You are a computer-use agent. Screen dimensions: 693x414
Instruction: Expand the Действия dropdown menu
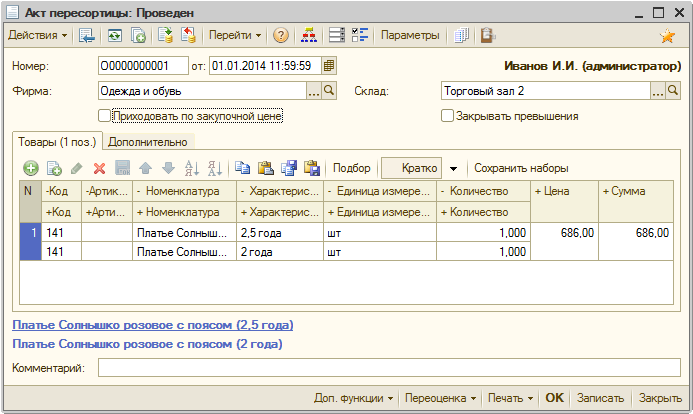pos(38,36)
